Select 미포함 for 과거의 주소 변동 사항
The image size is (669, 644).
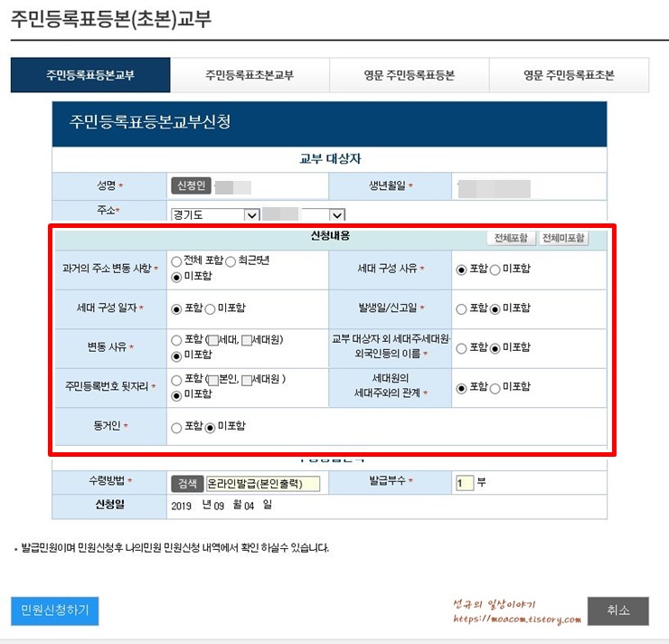tap(176, 277)
